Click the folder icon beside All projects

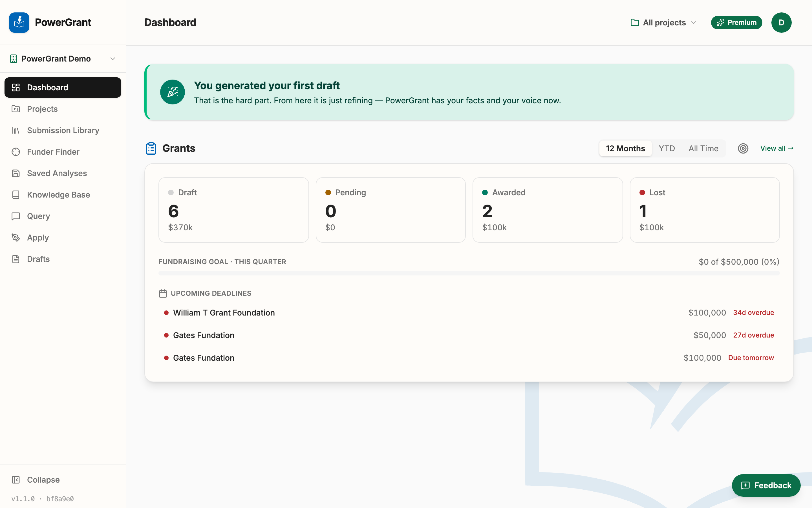pos(635,23)
